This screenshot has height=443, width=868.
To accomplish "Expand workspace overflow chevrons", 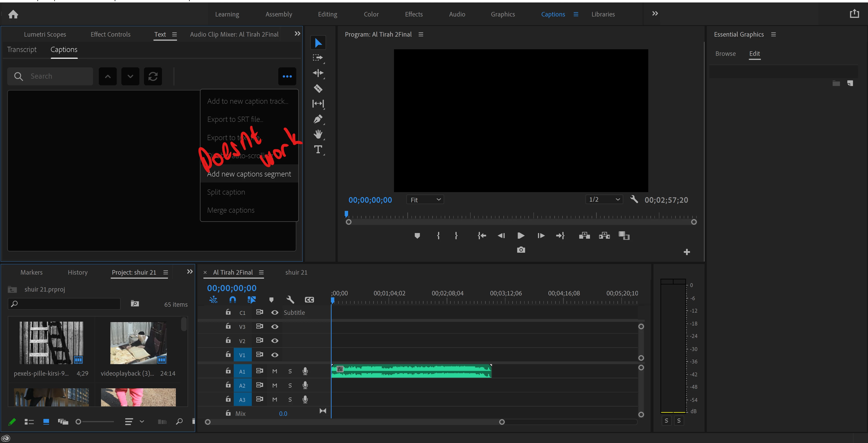I will [655, 14].
